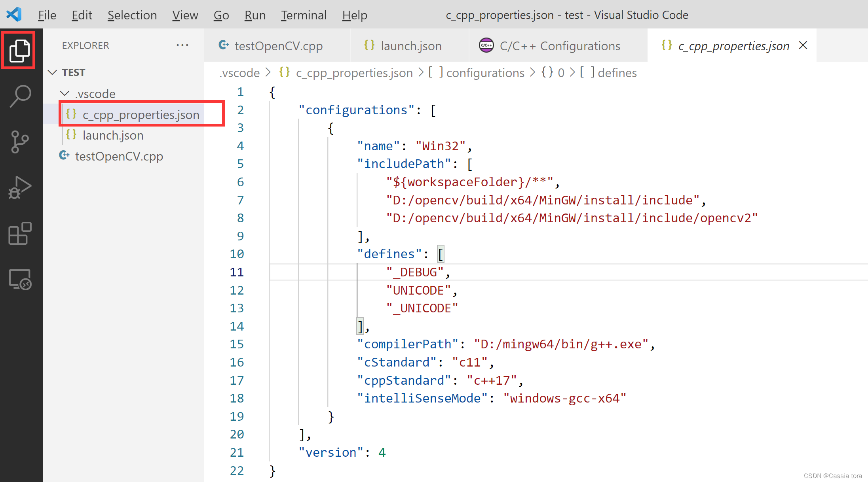868x482 pixels.
Task: Open the Run menu
Action: [255, 15]
